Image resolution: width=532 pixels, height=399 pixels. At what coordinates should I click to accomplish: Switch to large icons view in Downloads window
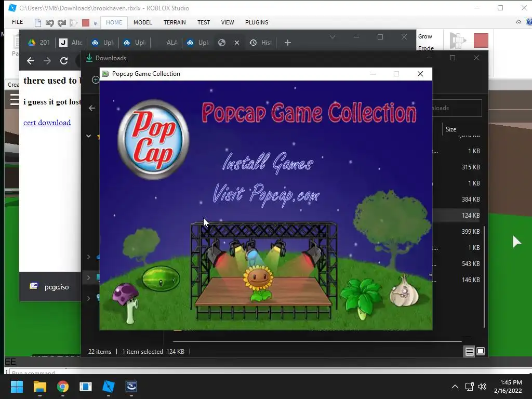click(481, 352)
